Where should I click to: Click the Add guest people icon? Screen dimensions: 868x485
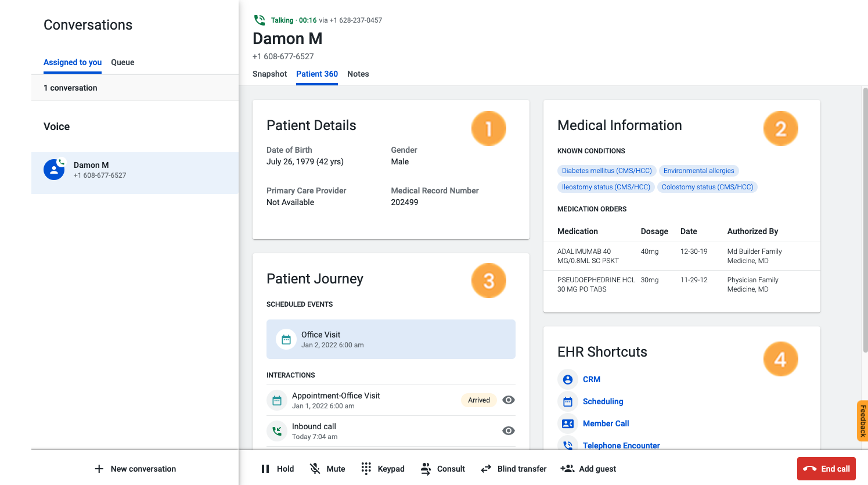[x=567, y=469]
